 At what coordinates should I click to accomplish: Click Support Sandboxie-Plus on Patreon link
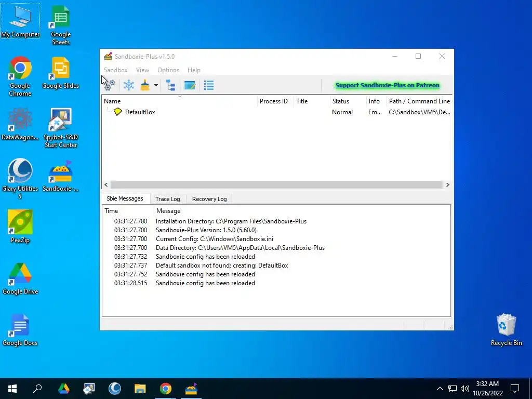[387, 85]
